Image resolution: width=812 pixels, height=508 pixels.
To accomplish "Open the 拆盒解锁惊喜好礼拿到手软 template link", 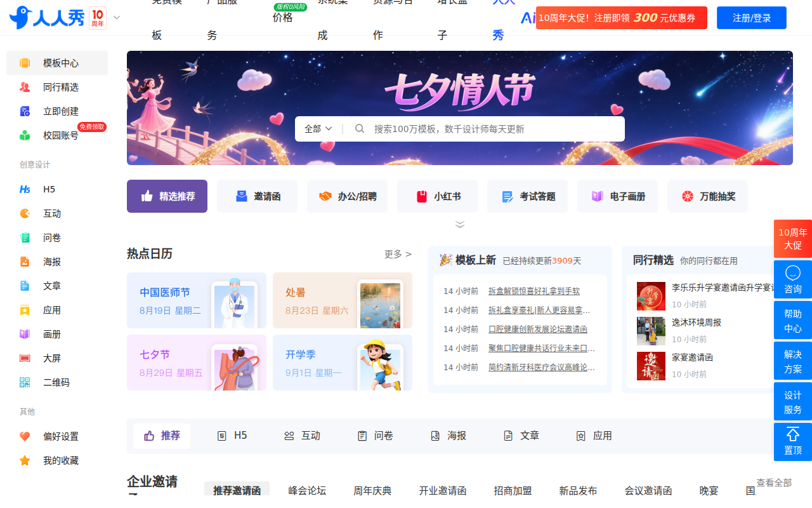I will (x=534, y=291).
